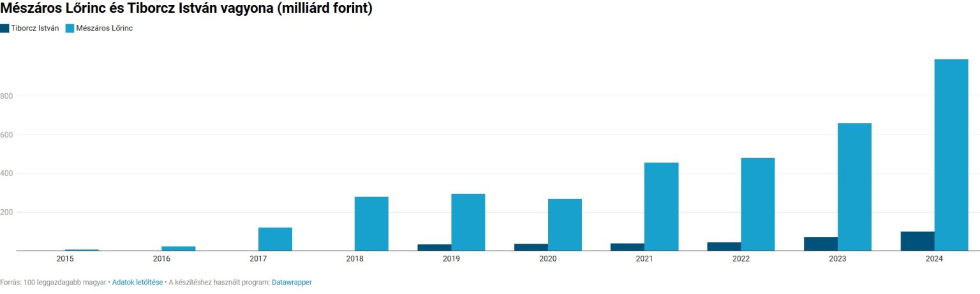Select the 2023 Tiborcz István bar
The width and height of the screenshot is (980, 294).
[821, 244]
